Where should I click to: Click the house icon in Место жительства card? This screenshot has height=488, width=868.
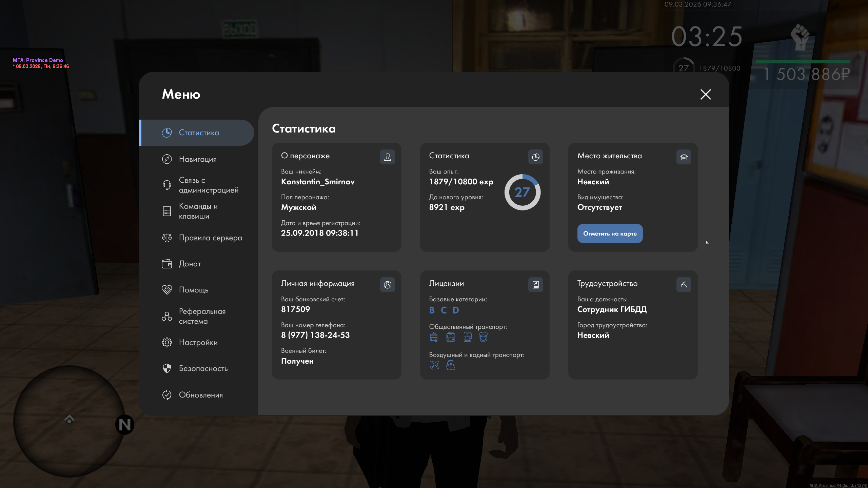coord(684,157)
